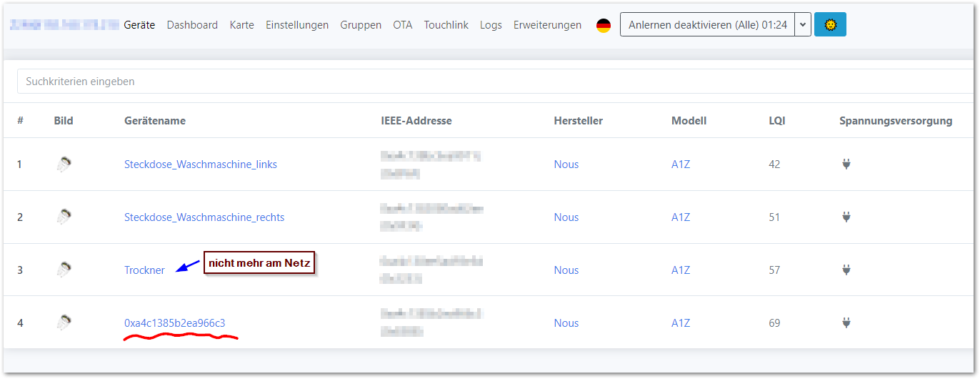This screenshot has width=980, height=379.
Task: Open device 0xa4c1385b2ea966c3
Action: tap(174, 323)
